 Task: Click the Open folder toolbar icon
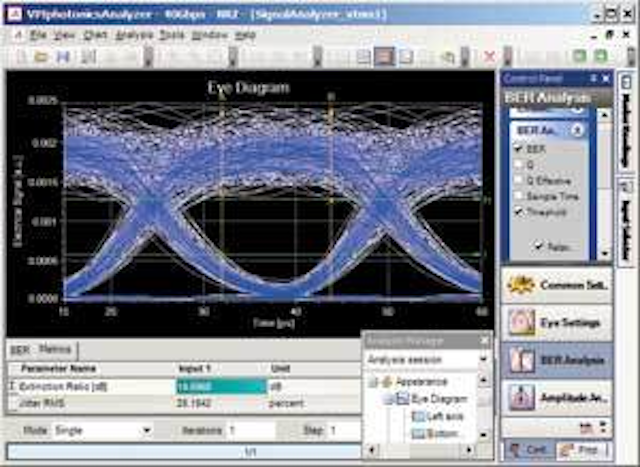coord(41,56)
